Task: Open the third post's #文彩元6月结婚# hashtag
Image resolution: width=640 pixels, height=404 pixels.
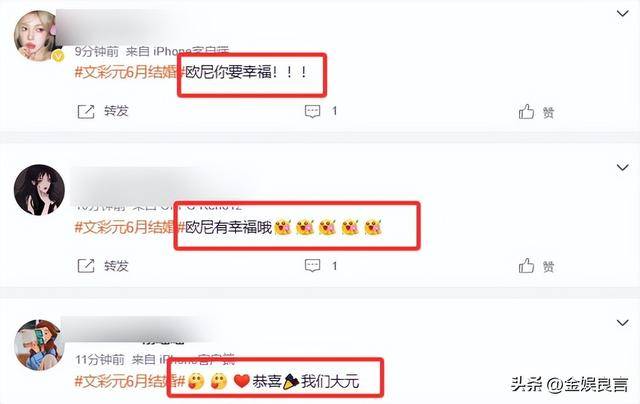Action: click(130, 382)
